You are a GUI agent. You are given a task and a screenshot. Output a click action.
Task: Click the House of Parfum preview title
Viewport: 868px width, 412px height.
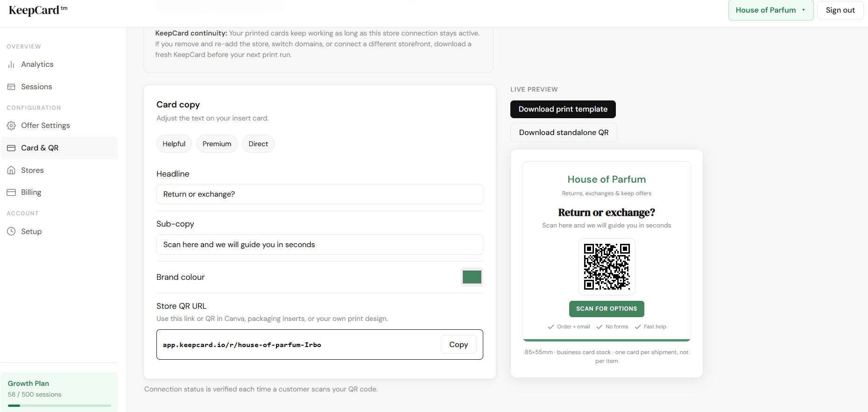tap(607, 179)
